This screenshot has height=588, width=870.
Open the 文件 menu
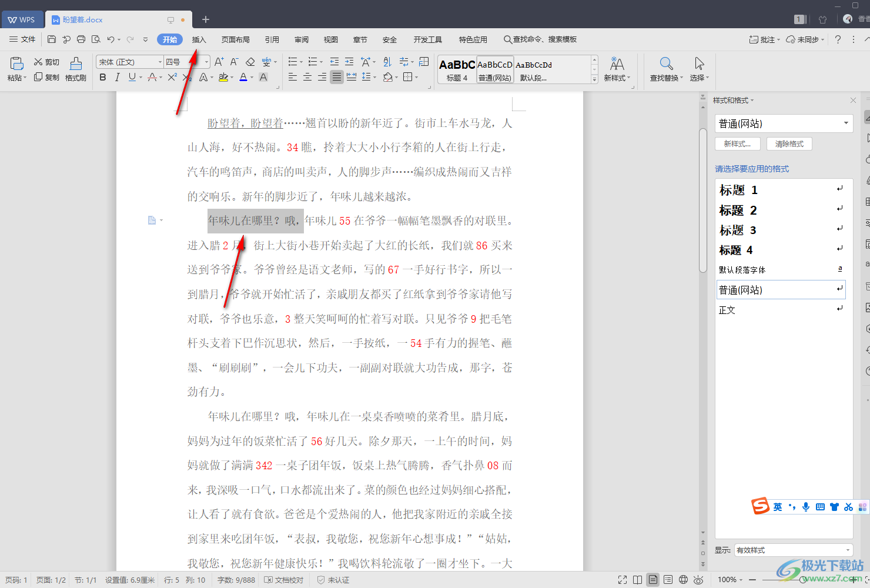[x=22, y=39]
